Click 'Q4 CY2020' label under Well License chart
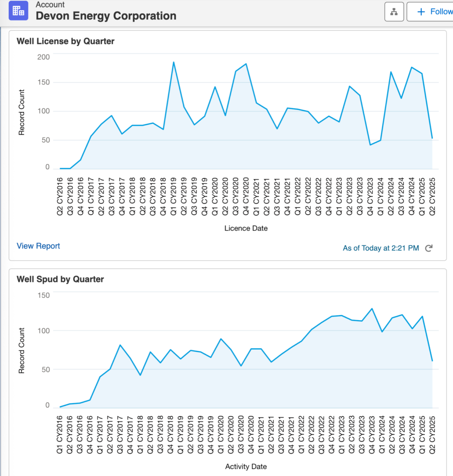453x476 pixels. [246, 197]
